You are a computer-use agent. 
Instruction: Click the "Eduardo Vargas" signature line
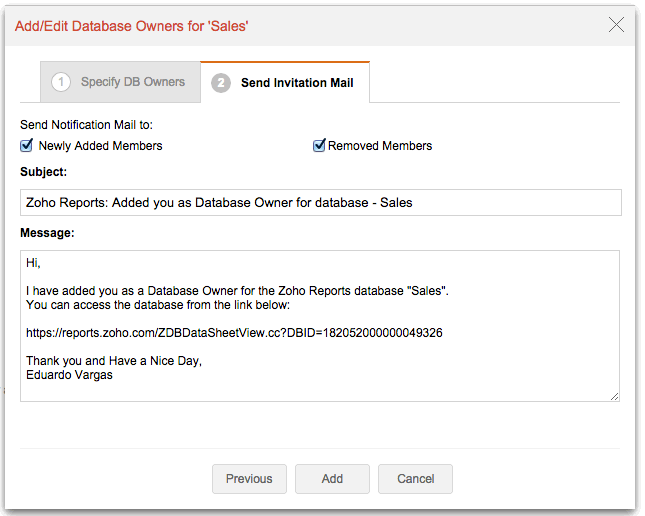[67, 374]
